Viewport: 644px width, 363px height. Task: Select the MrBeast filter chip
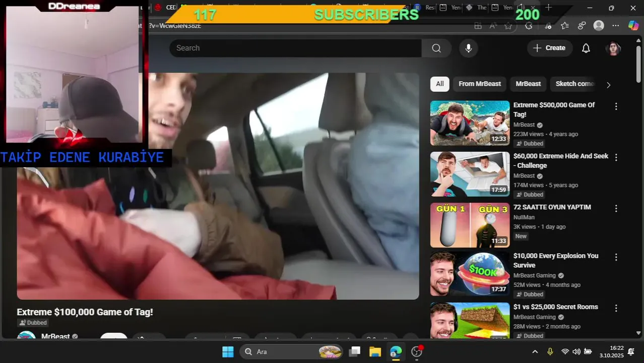(528, 84)
